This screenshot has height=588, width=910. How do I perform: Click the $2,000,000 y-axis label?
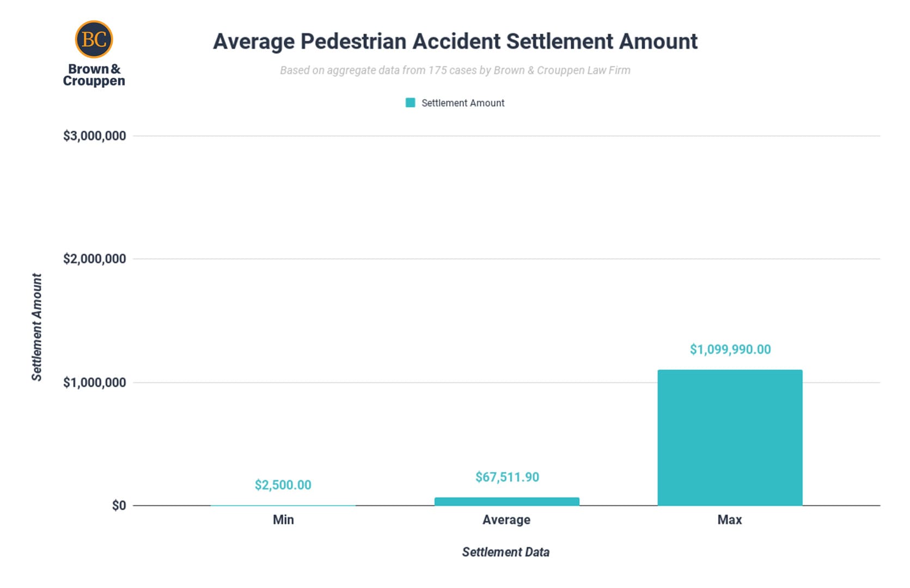pos(94,259)
